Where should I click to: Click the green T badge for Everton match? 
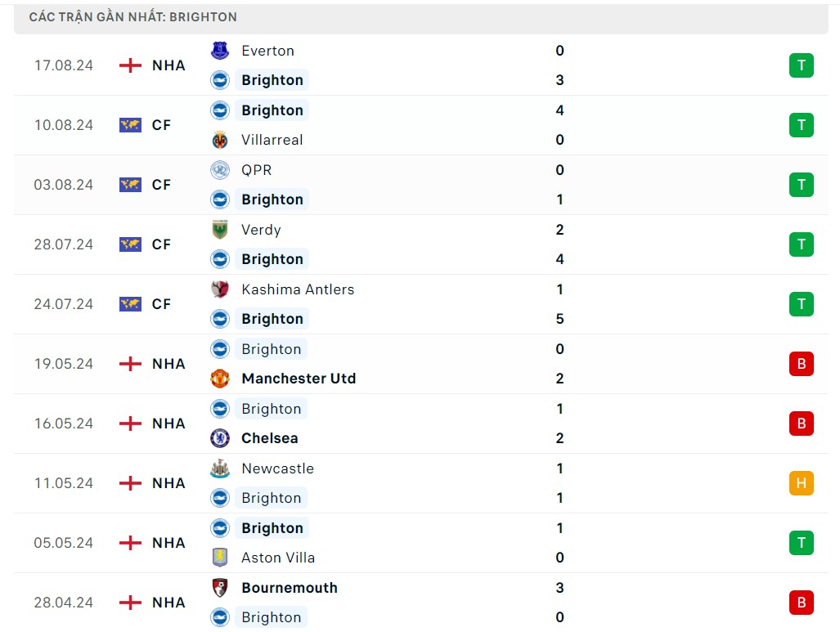[x=801, y=65]
